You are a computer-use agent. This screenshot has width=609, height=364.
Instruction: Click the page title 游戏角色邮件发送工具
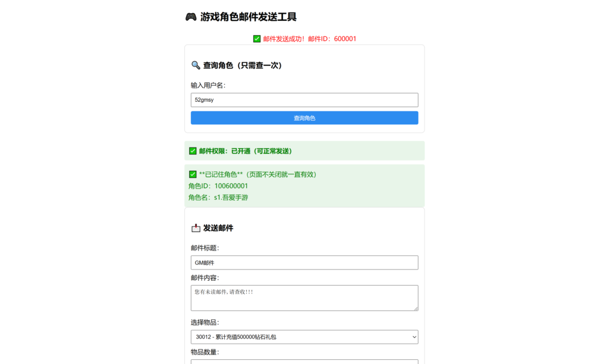[x=248, y=17]
